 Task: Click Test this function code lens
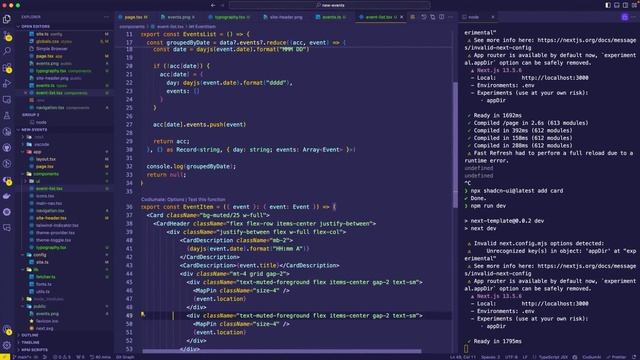(x=207, y=200)
